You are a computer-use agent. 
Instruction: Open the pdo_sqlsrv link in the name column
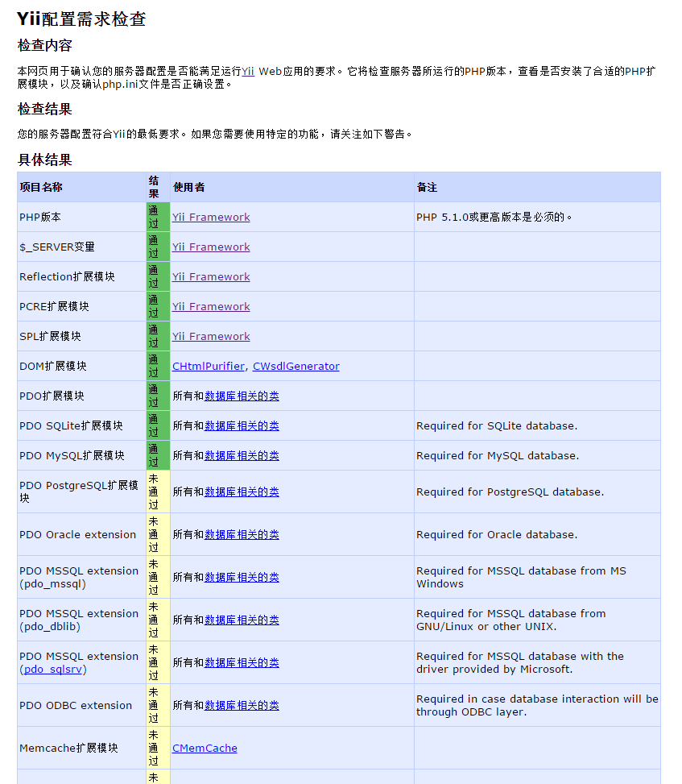[53, 669]
